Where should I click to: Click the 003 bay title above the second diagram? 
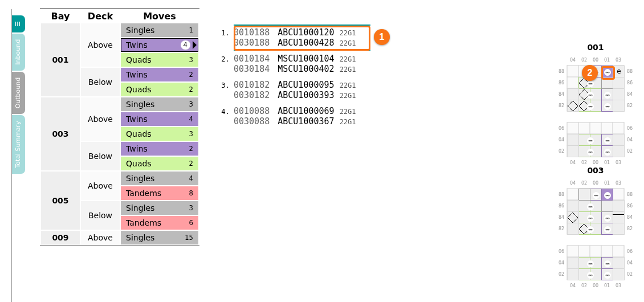595,170
